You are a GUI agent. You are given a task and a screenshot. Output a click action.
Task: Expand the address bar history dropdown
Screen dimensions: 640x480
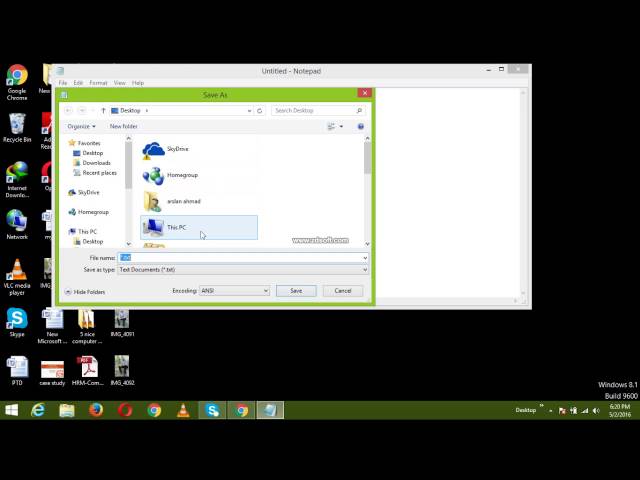coord(249,111)
